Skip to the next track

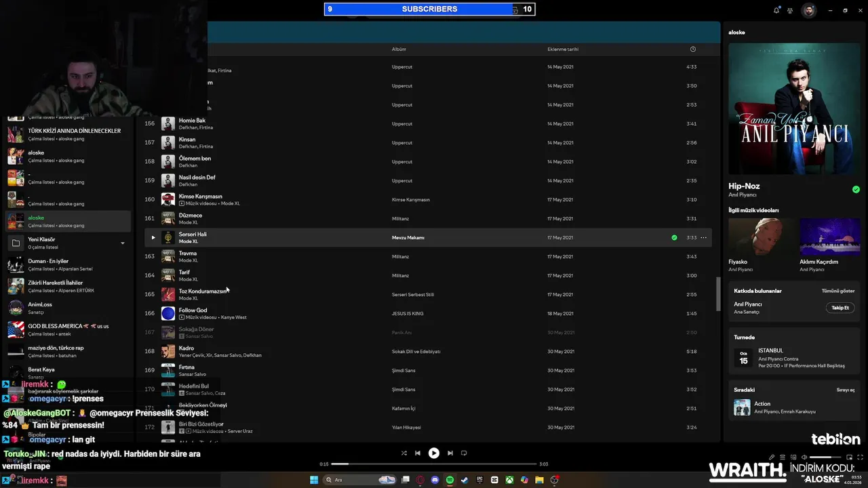click(x=450, y=453)
